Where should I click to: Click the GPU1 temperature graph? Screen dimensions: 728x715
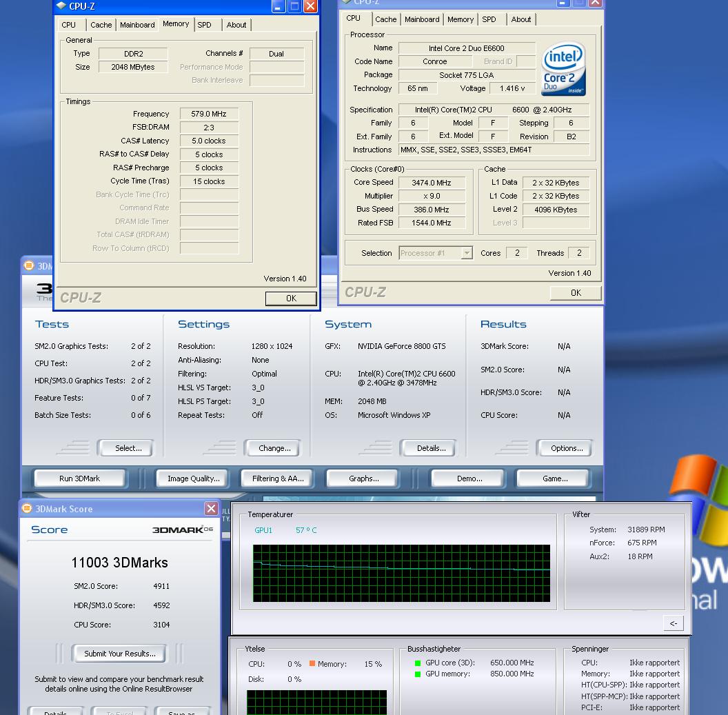(x=401, y=574)
